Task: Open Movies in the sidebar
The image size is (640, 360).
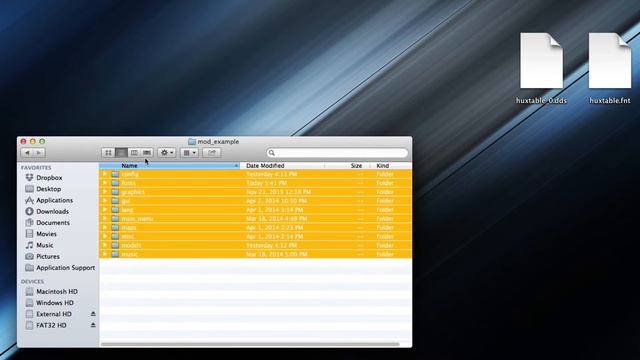Action: tap(46, 234)
